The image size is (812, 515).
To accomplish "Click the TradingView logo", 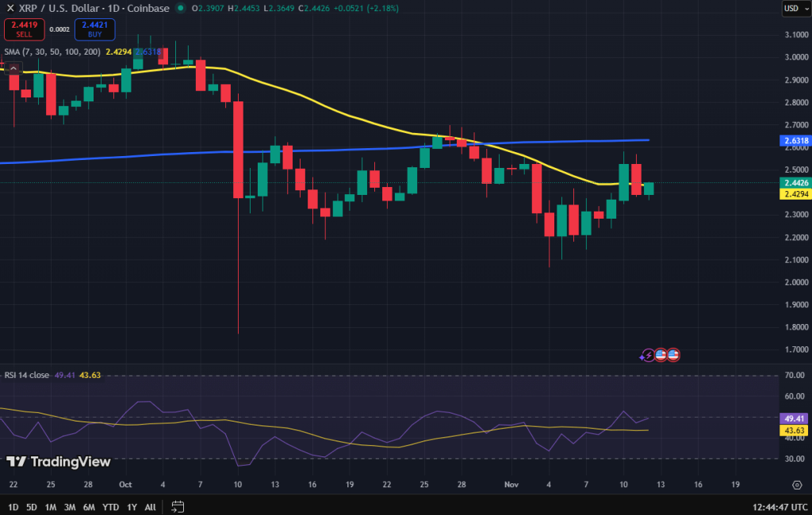I will tap(59, 462).
